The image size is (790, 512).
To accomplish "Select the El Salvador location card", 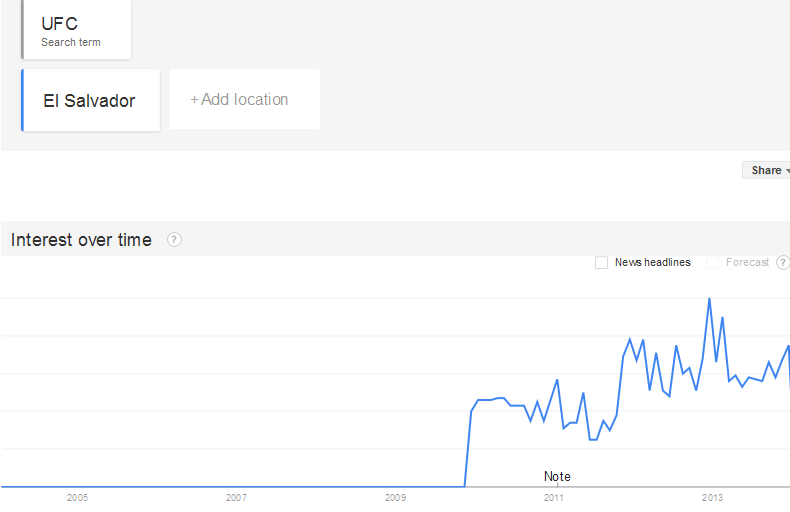I will click(90, 100).
